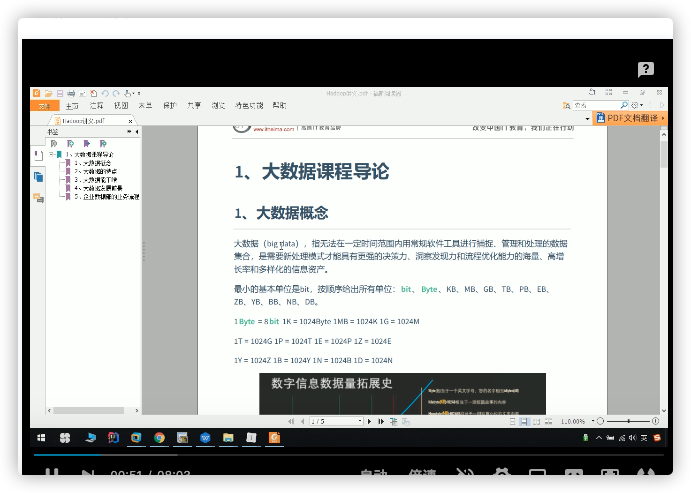Open the orange File tab

coord(45,106)
